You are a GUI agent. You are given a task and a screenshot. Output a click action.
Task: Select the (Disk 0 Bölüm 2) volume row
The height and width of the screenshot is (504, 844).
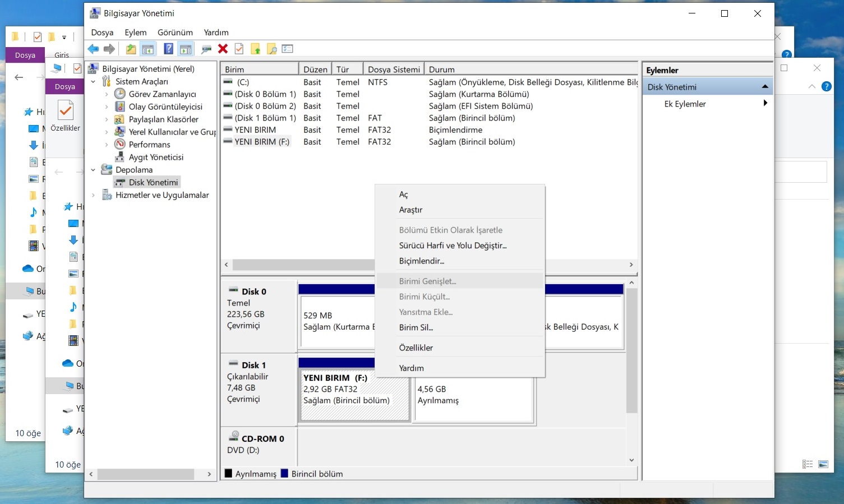point(429,106)
